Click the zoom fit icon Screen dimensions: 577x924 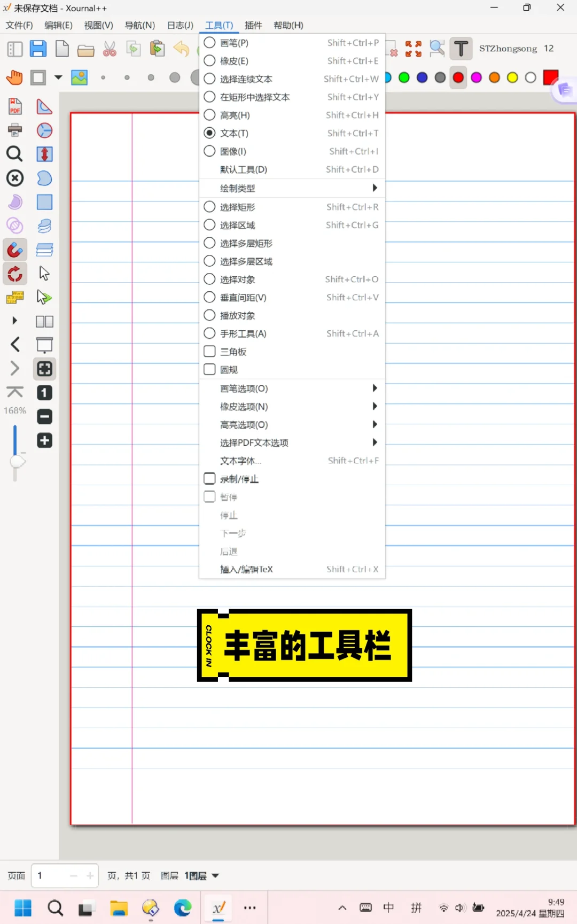[44, 369]
